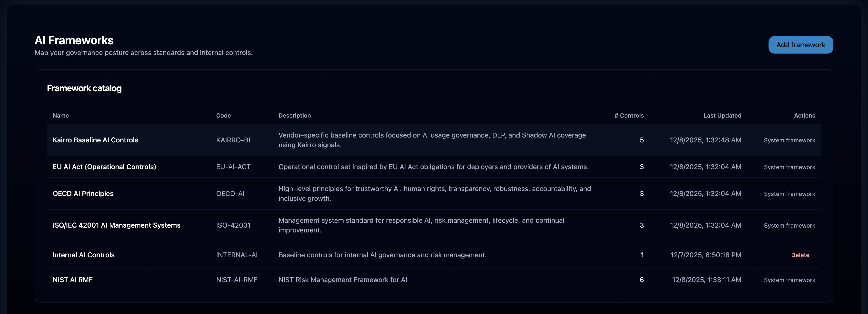Click the OECD-AI code cell
Viewport: 868px width, 314px height.
[x=230, y=194]
